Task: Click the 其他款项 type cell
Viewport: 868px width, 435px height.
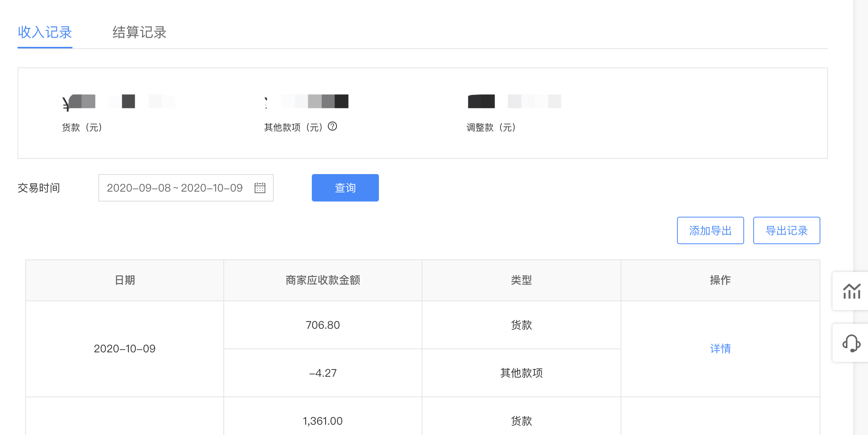Action: point(521,373)
